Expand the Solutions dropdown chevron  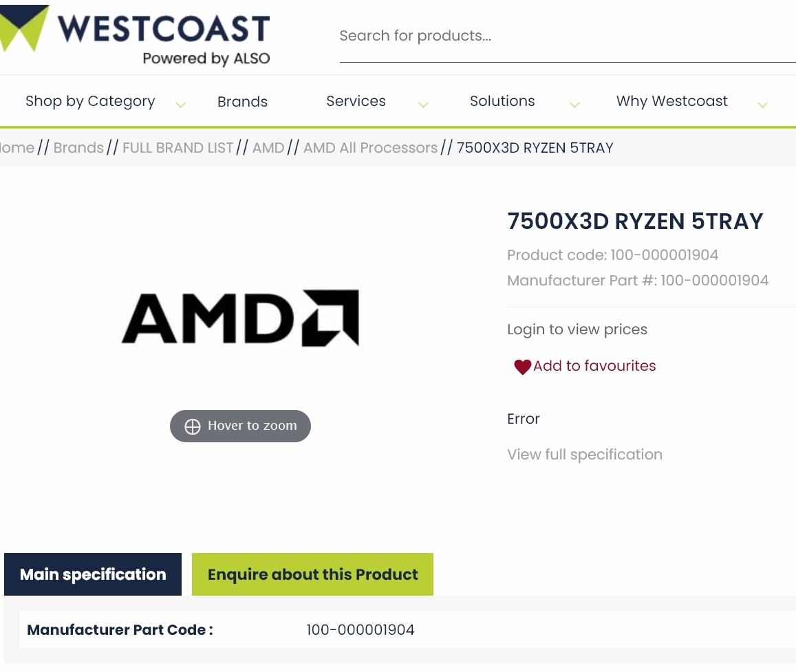[574, 105]
